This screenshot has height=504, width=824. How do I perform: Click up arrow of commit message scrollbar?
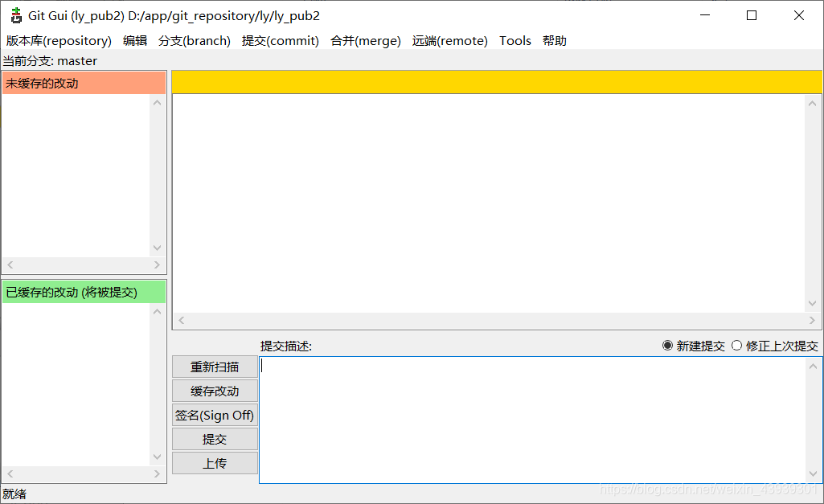click(813, 365)
